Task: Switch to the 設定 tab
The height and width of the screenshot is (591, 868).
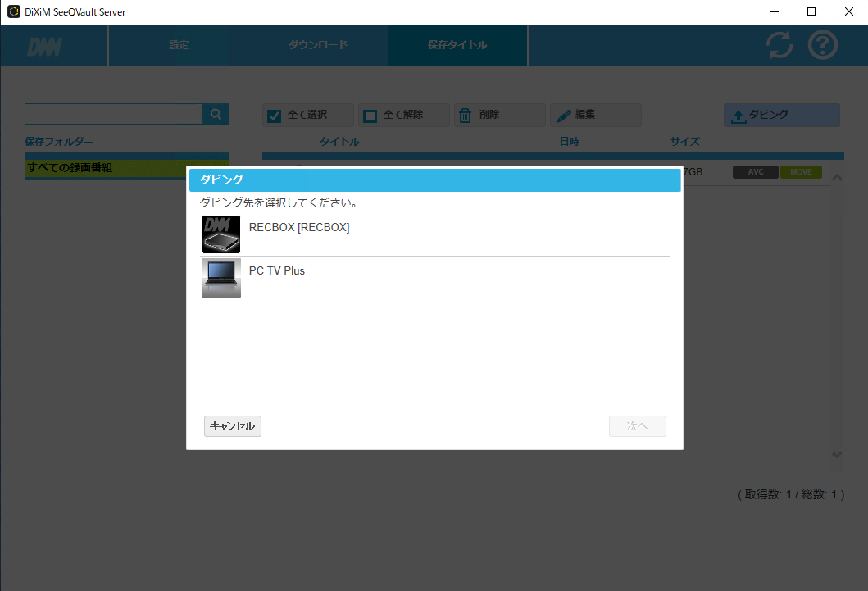Action: 179,45
